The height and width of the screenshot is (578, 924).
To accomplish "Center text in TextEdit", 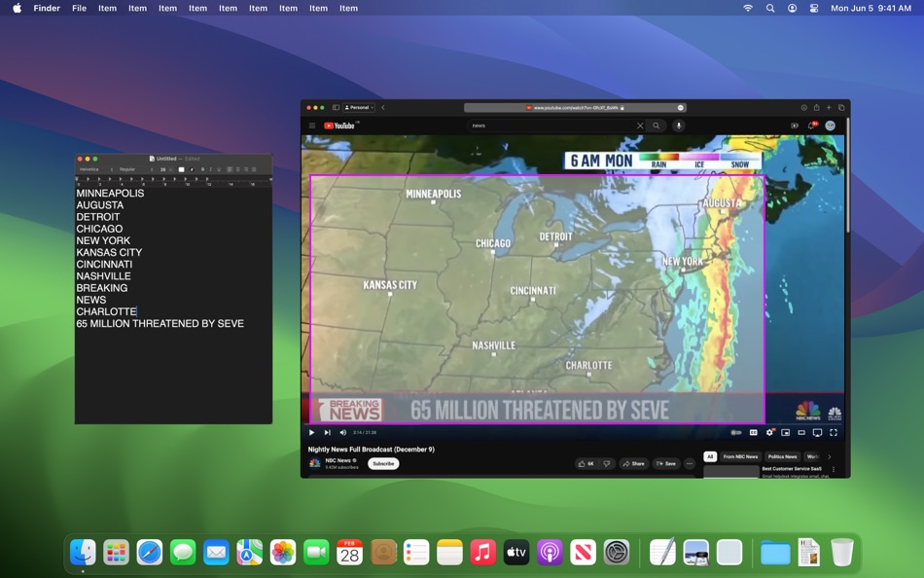I will (238, 169).
